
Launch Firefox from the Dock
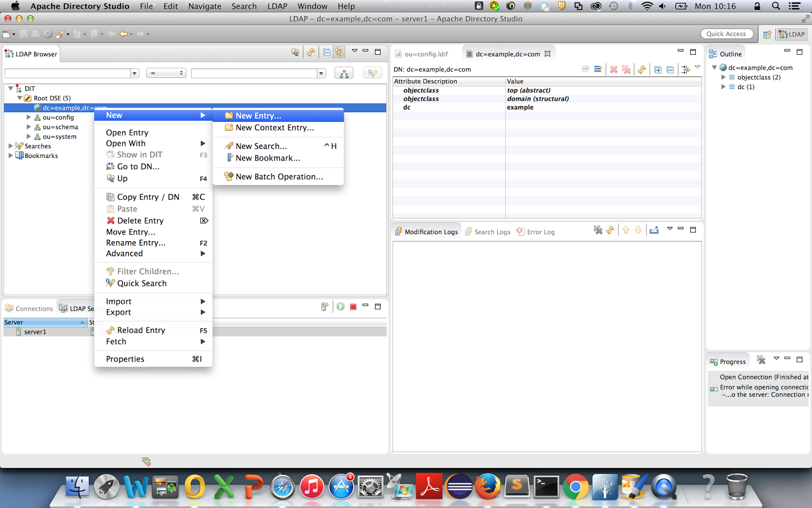[x=488, y=487]
